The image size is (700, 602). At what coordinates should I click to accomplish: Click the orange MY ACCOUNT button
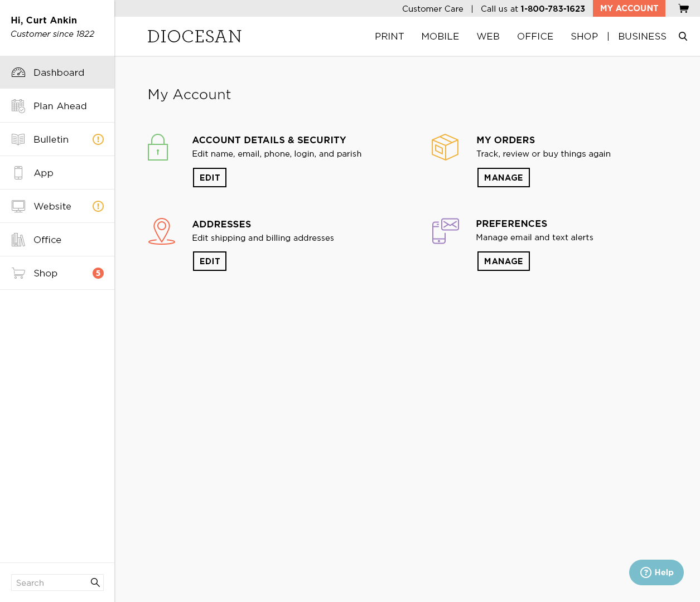coord(629,8)
